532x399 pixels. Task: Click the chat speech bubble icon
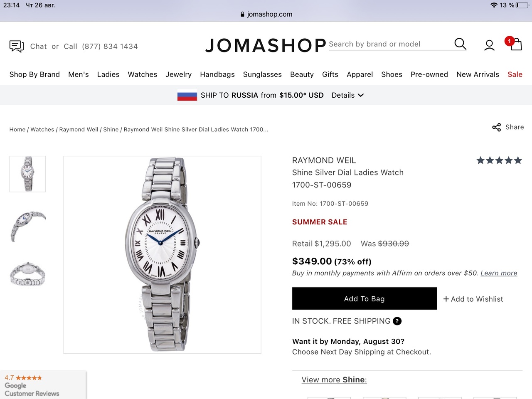click(17, 46)
